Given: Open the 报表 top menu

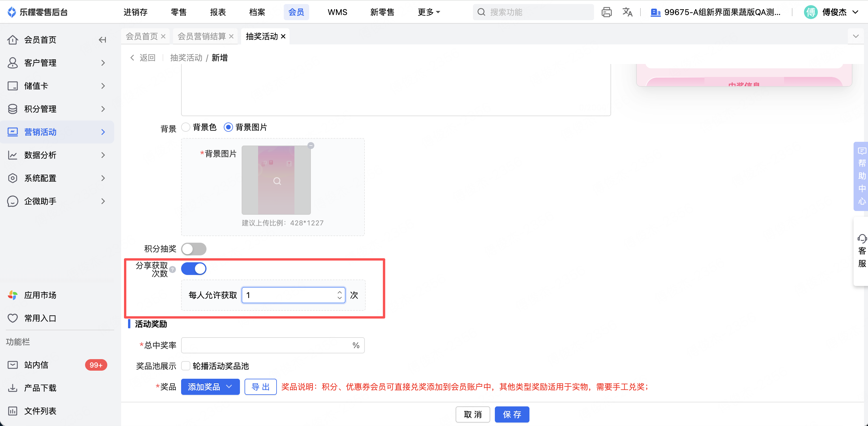Looking at the screenshot, I should pos(218,12).
